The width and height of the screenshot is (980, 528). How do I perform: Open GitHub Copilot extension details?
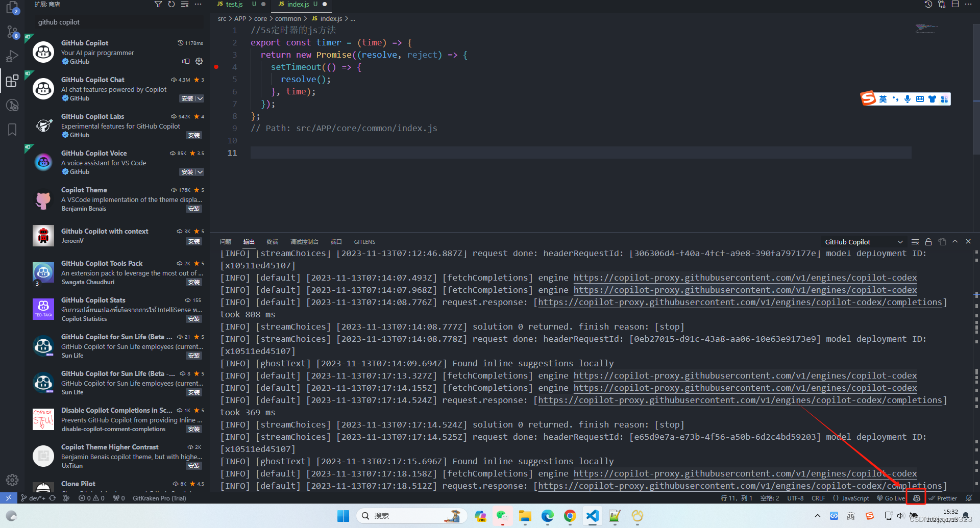(x=117, y=52)
